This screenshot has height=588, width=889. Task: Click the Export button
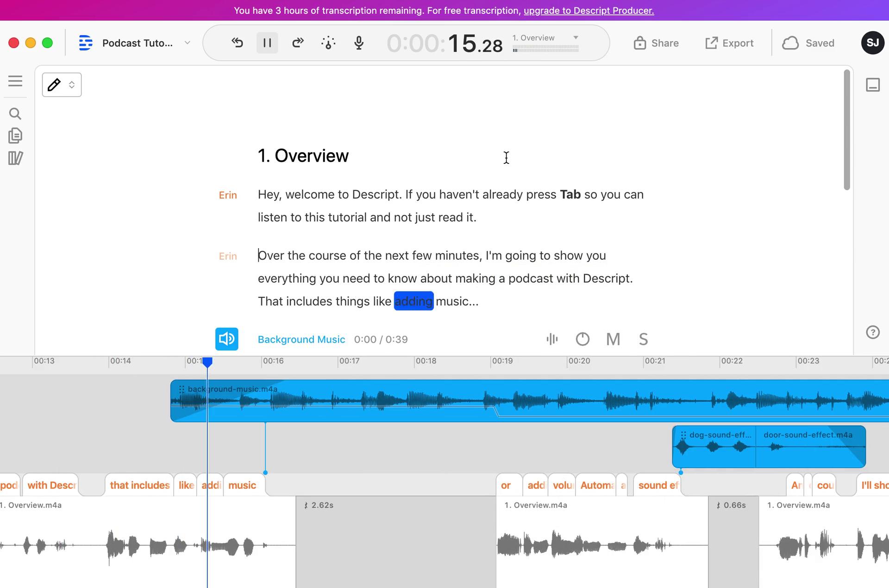(729, 43)
